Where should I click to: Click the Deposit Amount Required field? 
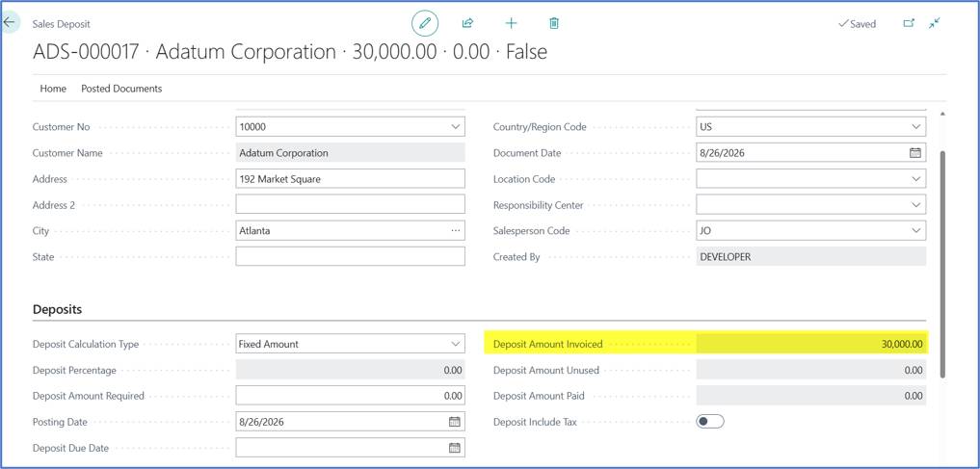click(350, 395)
